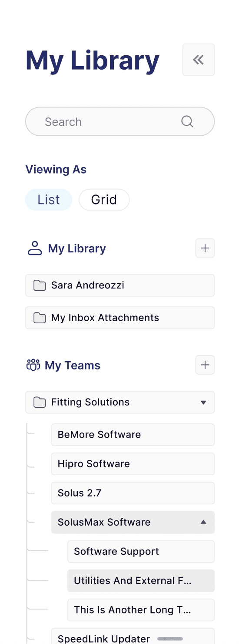
Task: Select Utilities And External F... entry
Action: coord(141,580)
